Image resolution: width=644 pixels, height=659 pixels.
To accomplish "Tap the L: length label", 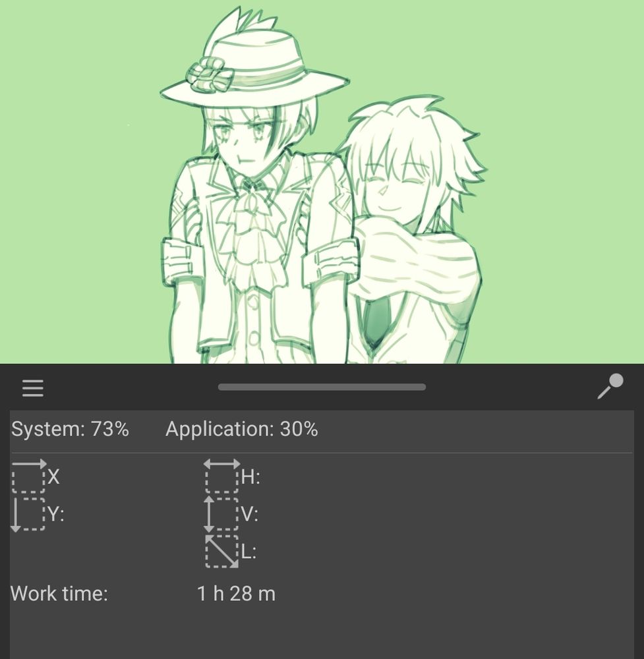I will [x=249, y=552].
